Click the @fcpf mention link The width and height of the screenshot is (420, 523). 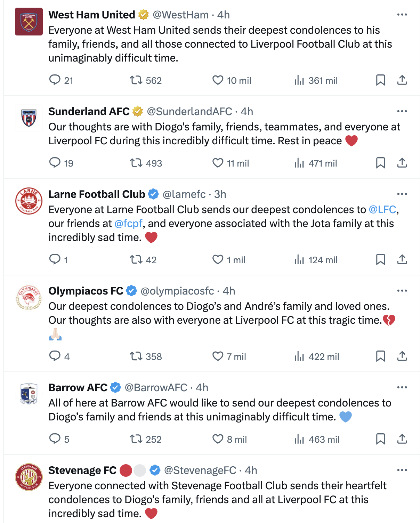[x=128, y=224]
